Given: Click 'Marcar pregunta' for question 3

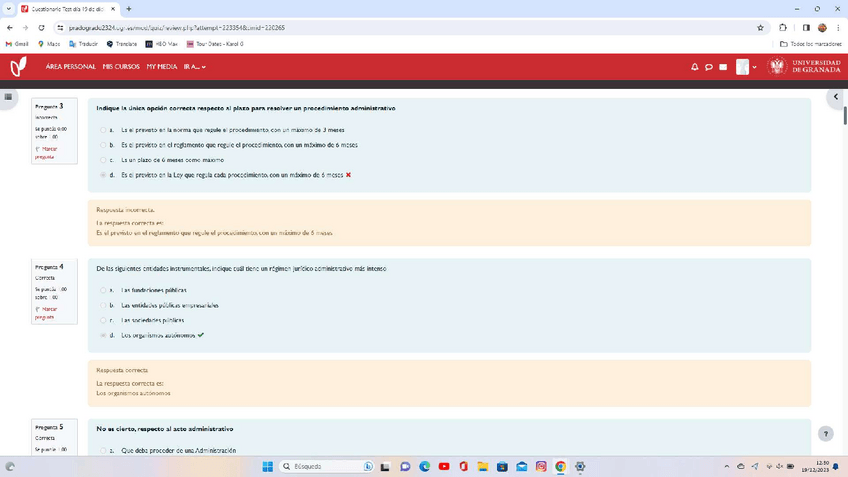Looking at the screenshot, I should pyautogui.click(x=47, y=153).
